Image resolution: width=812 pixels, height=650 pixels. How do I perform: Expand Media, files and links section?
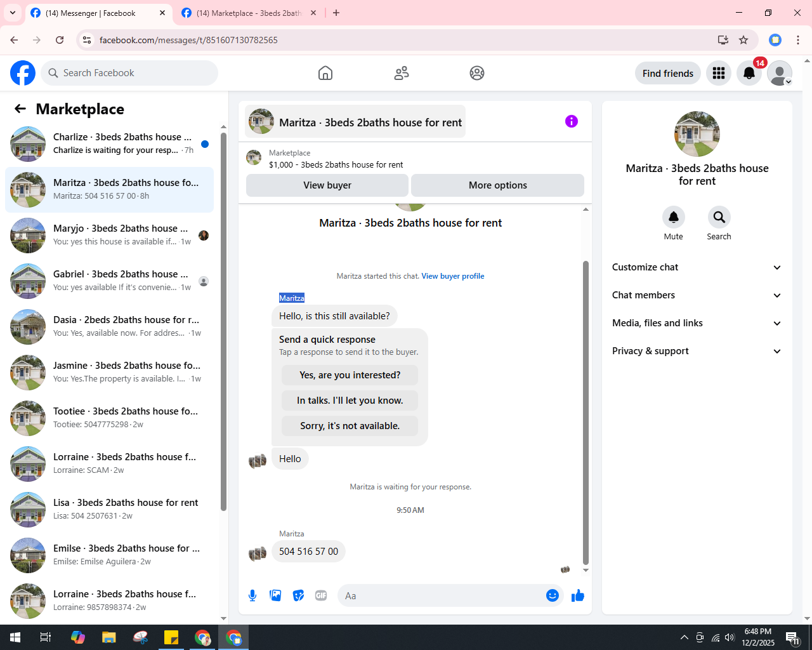coord(697,323)
